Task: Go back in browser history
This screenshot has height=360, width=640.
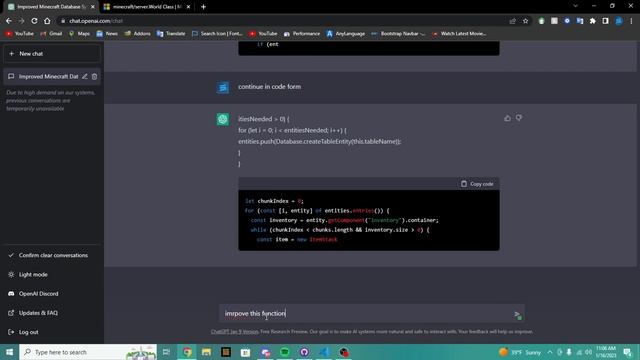Action: point(9,21)
